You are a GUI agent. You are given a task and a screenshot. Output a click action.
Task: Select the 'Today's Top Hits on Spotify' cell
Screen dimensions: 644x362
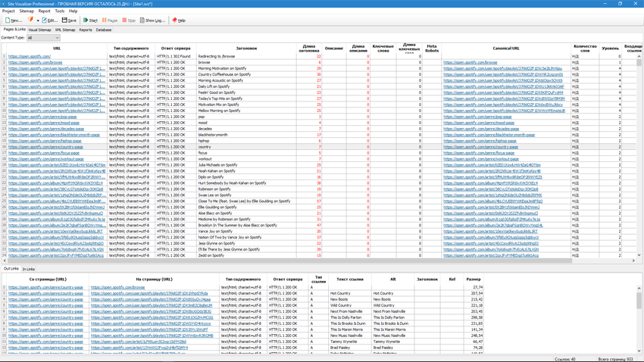click(x=246, y=98)
